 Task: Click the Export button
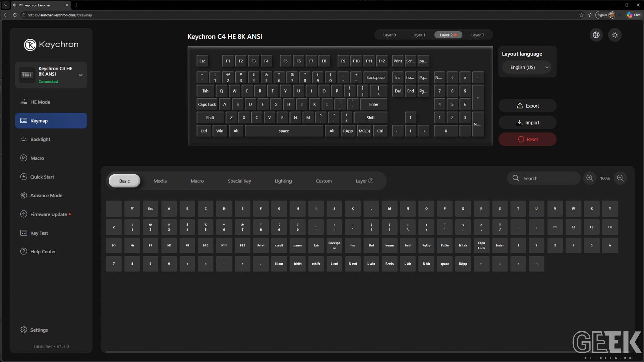(527, 106)
